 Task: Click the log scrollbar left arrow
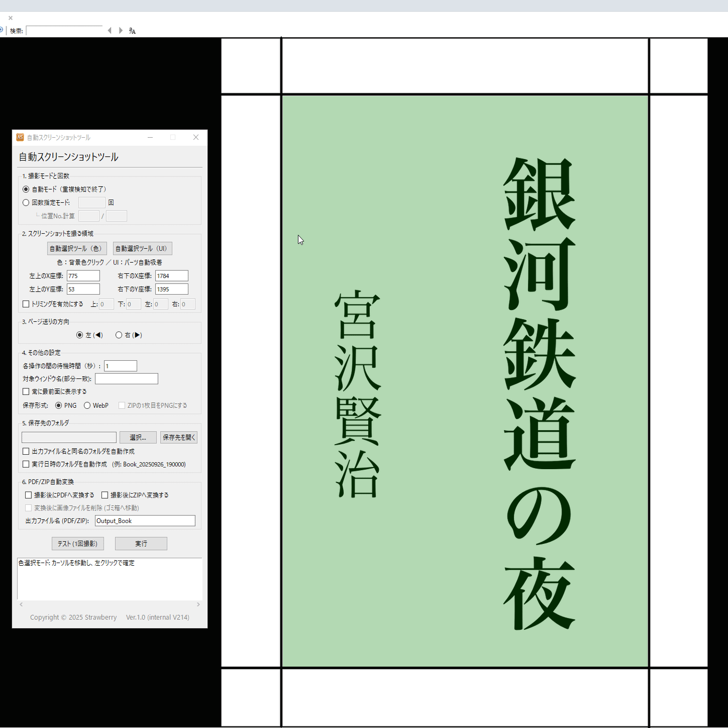point(21,604)
